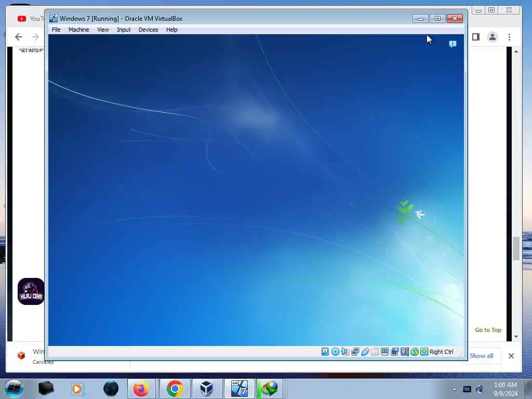Click the CPU virtualization 'V' status icon

coord(404,352)
